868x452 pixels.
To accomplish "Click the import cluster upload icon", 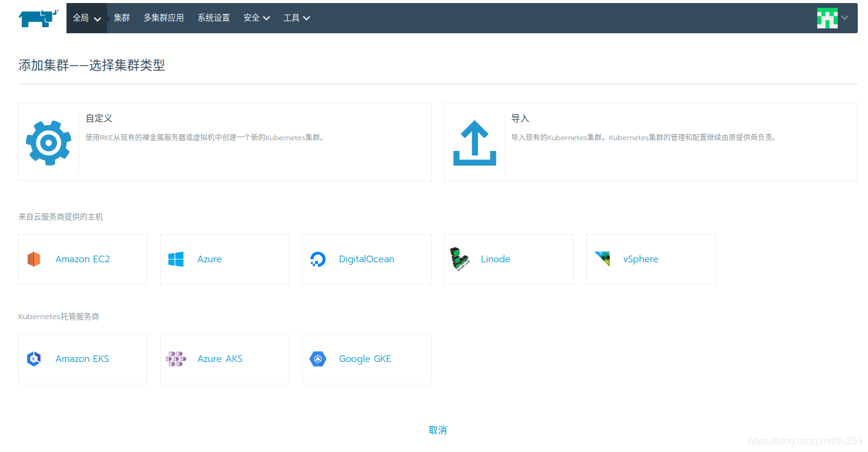I will (x=474, y=143).
